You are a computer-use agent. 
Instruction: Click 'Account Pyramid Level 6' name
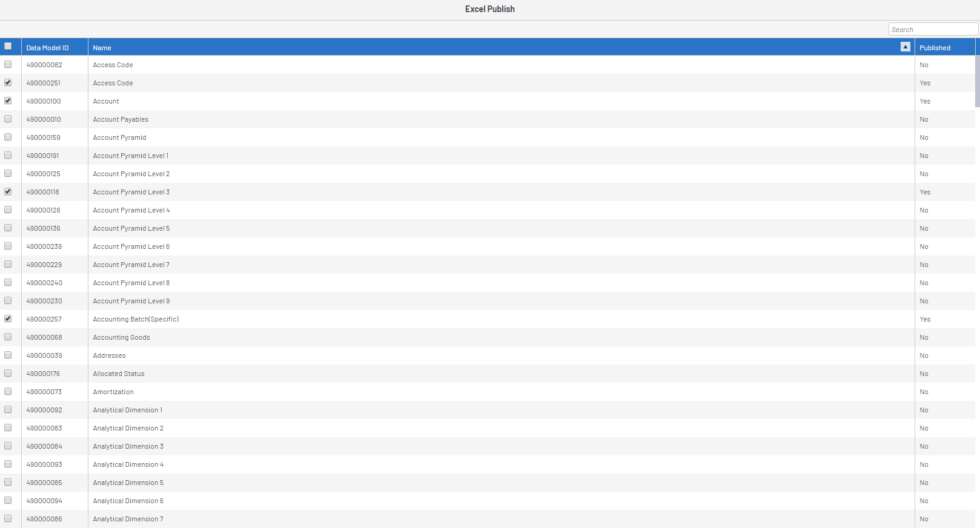pyautogui.click(x=131, y=246)
